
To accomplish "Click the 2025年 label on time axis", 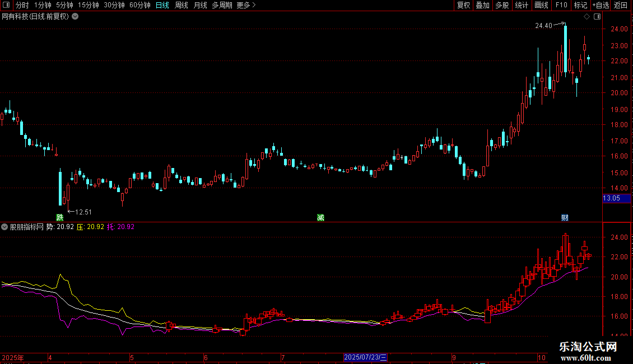I will pos(13,357).
